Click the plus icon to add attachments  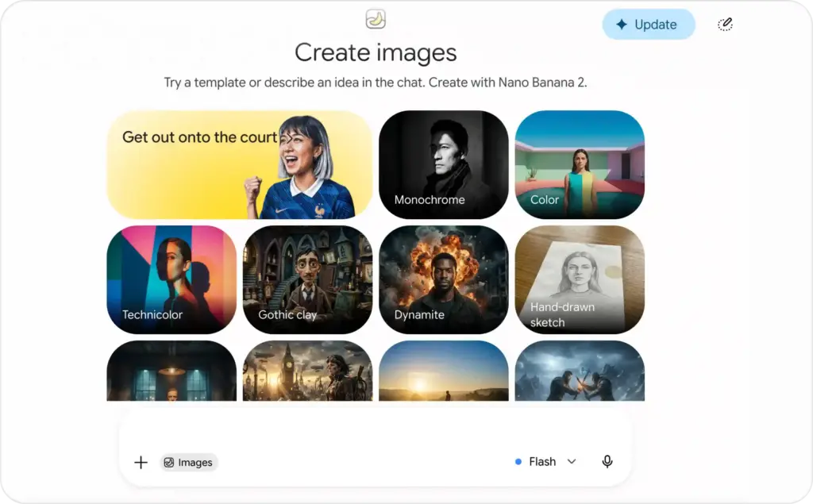tap(141, 462)
